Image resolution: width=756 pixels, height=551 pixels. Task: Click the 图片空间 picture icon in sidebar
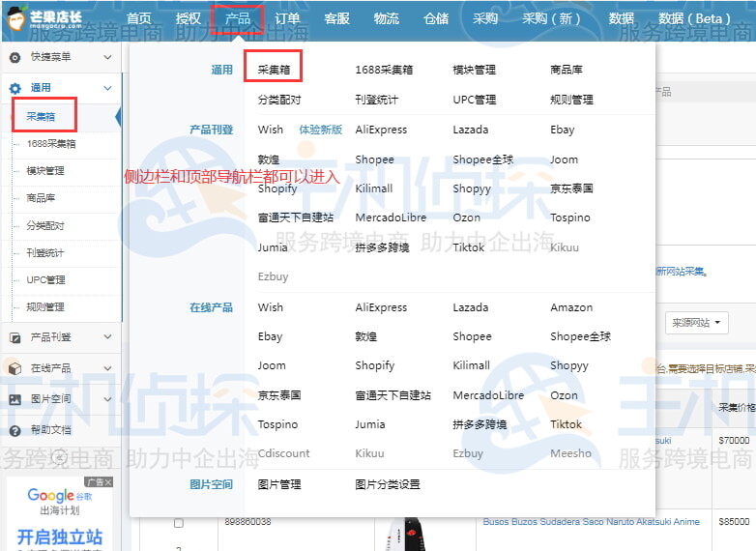click(15, 399)
